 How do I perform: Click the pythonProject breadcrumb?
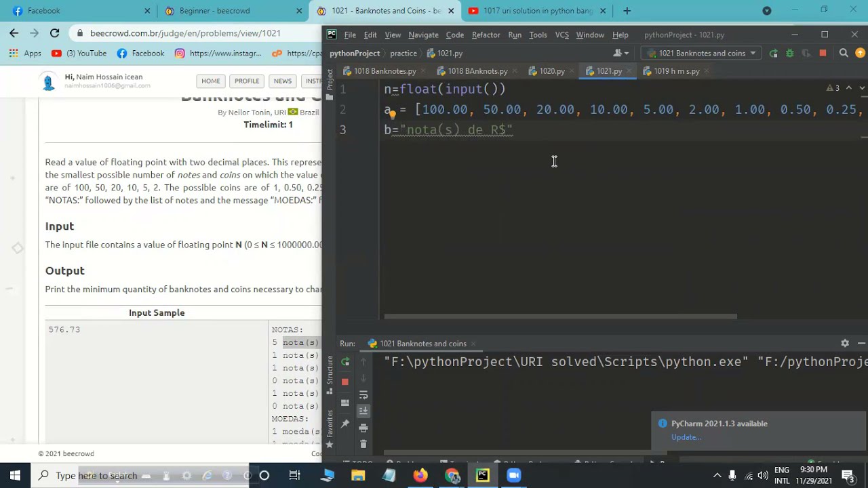355,53
